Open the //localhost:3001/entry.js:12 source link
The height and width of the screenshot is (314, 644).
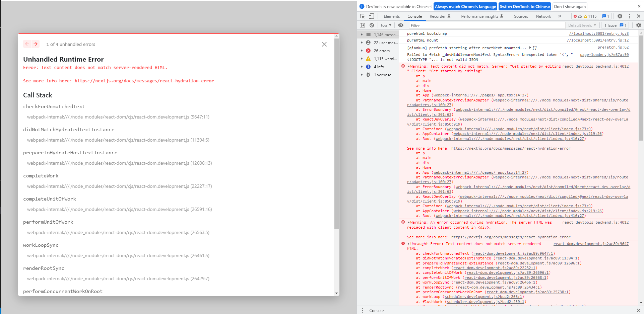pos(598,40)
